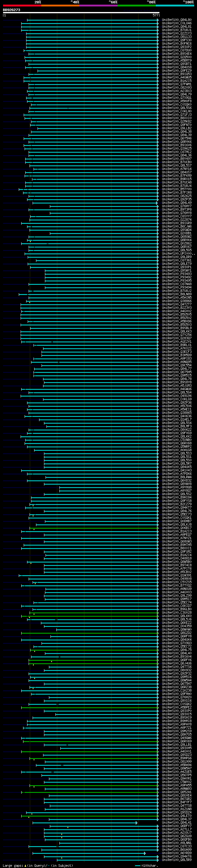Click the query name BB926273

[x=11, y=10]
